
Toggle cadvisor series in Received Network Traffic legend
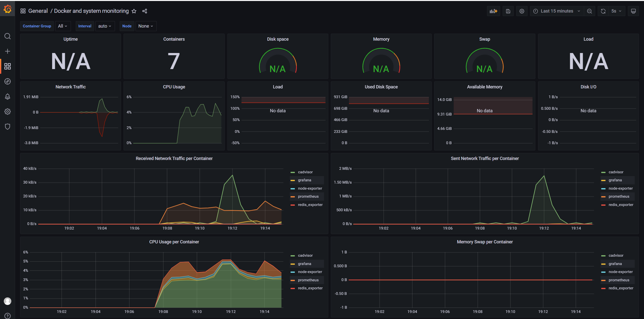[305, 172]
